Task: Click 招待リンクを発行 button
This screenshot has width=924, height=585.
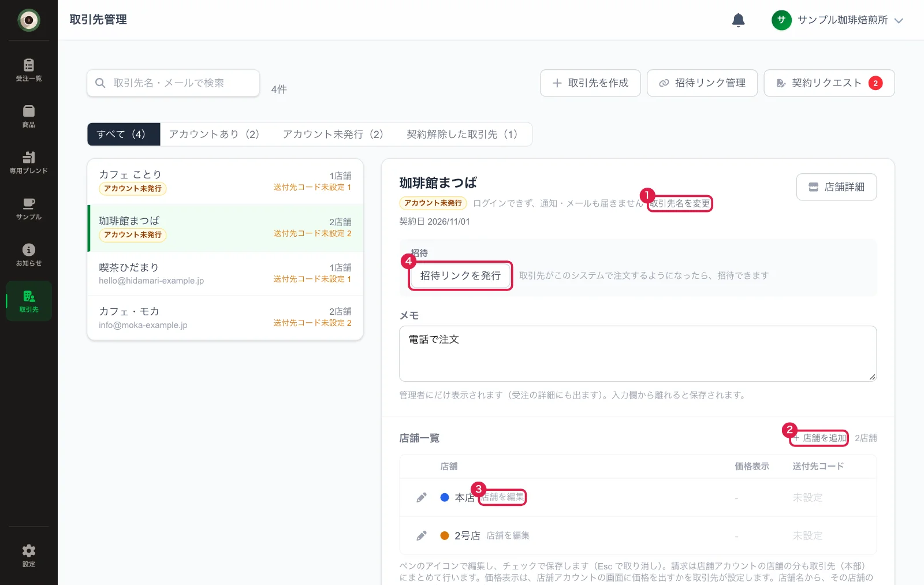Action: [460, 276]
